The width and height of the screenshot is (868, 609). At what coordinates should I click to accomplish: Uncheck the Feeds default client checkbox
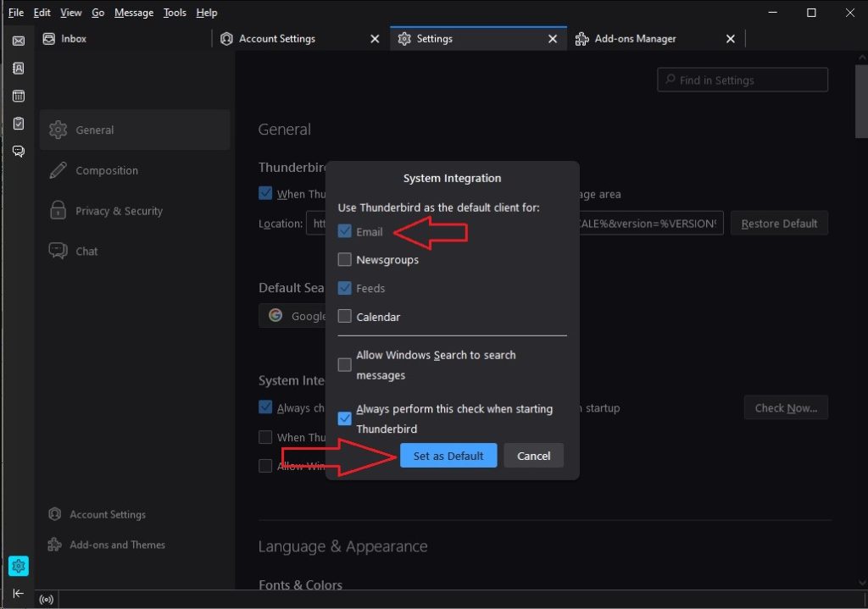click(x=344, y=288)
